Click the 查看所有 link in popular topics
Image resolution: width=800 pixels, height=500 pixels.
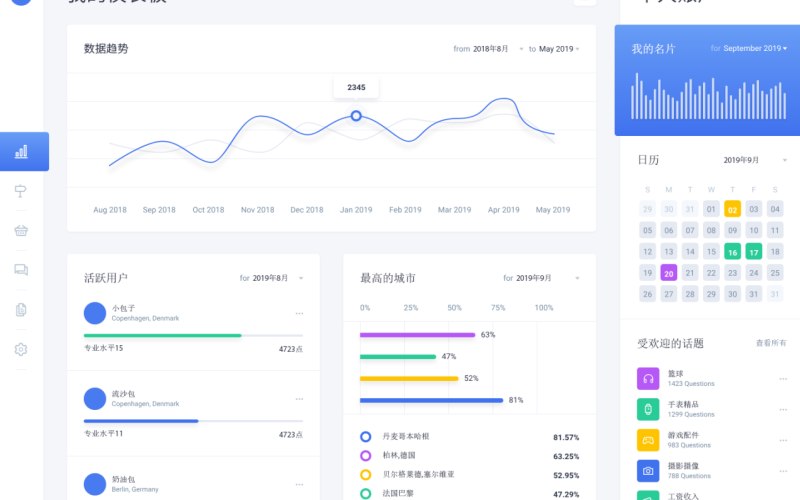point(771,343)
